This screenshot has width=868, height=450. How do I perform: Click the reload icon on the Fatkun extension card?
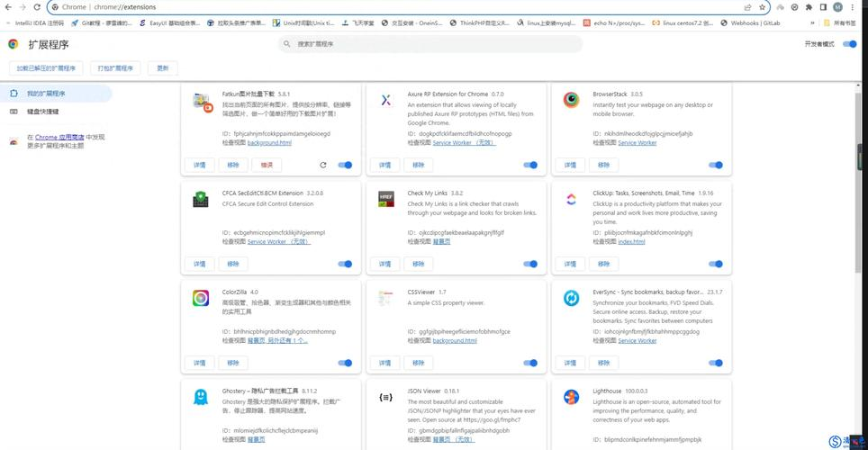323,165
